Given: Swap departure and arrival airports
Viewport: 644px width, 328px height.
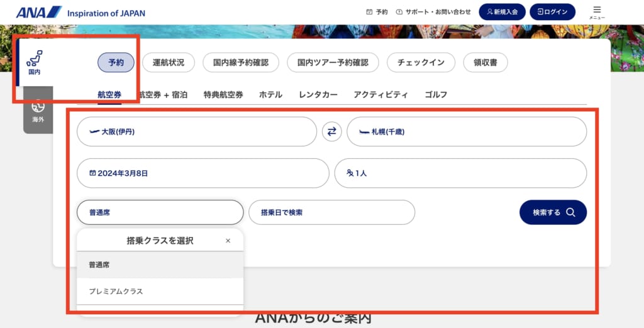Looking at the screenshot, I should pos(332,131).
